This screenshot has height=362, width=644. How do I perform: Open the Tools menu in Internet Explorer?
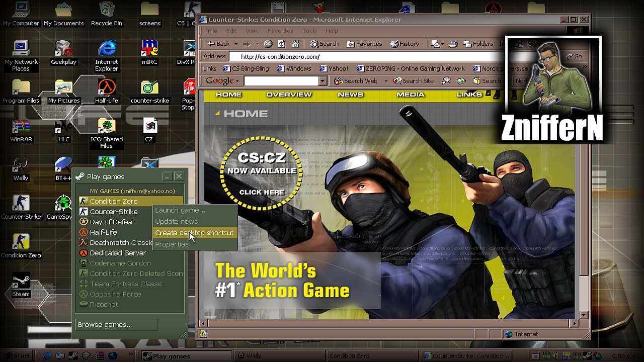pos(310,31)
